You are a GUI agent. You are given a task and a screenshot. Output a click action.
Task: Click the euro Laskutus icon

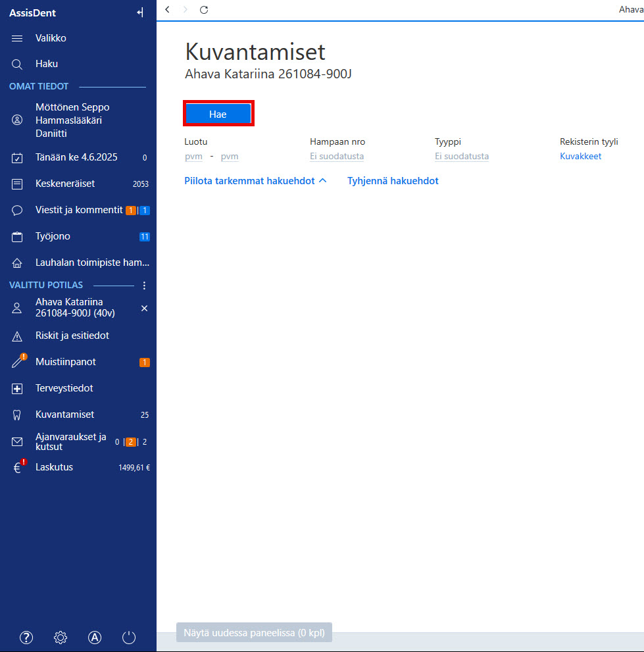tap(18, 466)
